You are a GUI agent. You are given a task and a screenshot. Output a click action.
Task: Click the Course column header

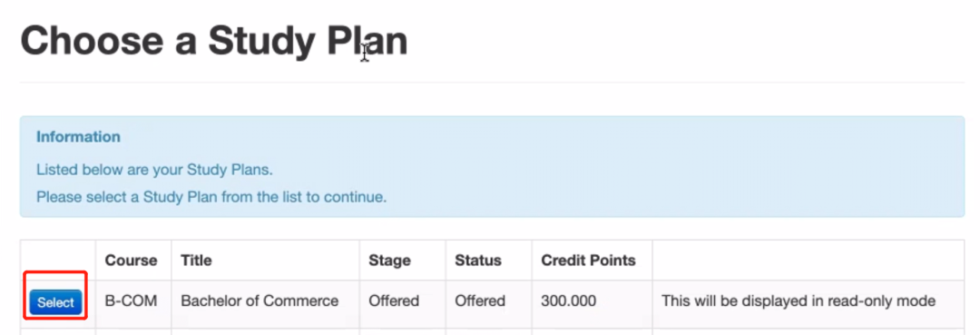[x=132, y=260]
